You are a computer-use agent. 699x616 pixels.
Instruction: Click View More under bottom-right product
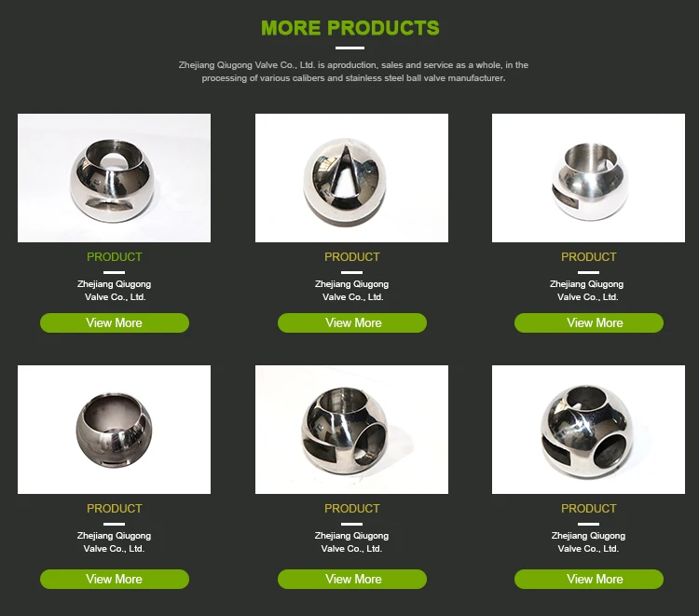point(589,579)
